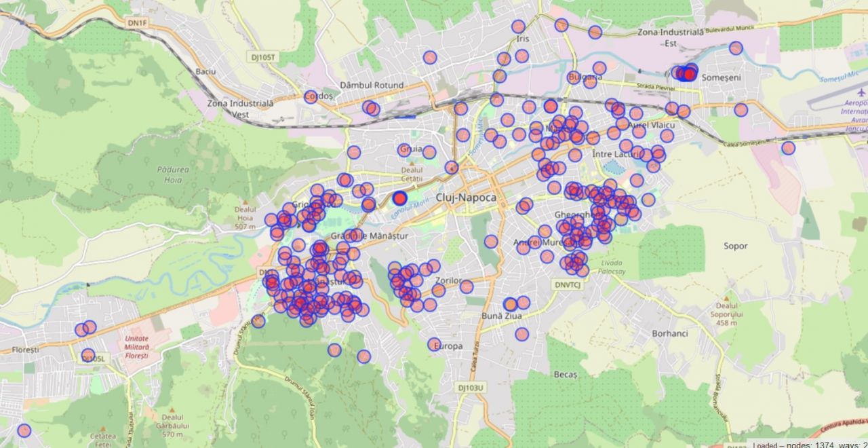Select the red highlighted marker near Canalul Morii
Screen dimensions: 868x448
coord(400,198)
